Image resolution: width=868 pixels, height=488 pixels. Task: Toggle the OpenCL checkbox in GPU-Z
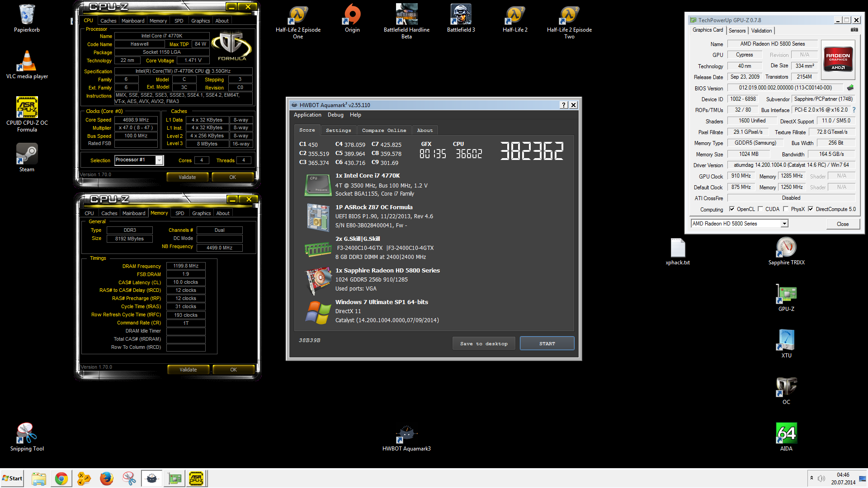point(732,209)
